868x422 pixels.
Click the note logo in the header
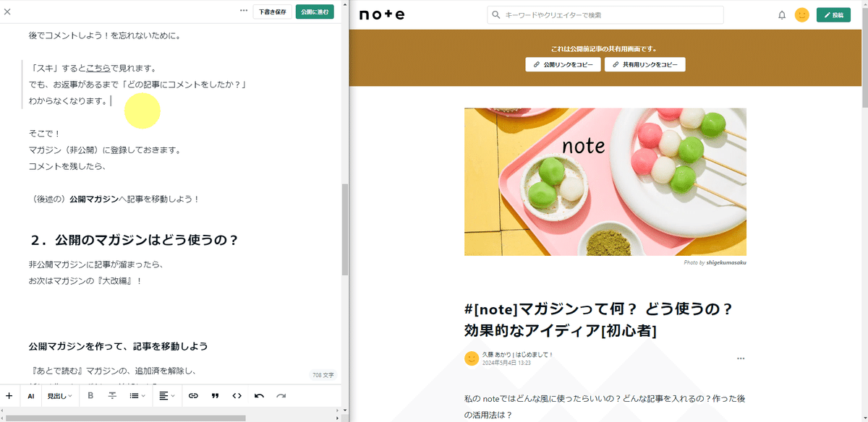click(x=382, y=14)
